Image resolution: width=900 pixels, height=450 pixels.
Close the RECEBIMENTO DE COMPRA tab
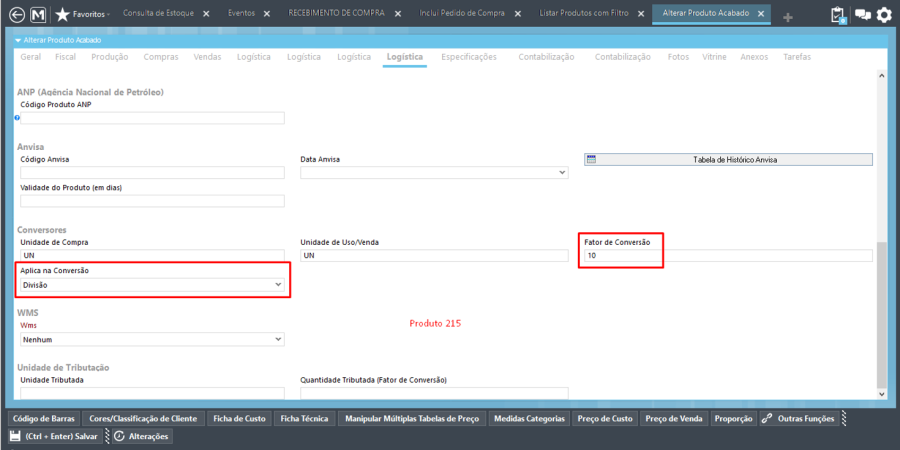click(396, 14)
